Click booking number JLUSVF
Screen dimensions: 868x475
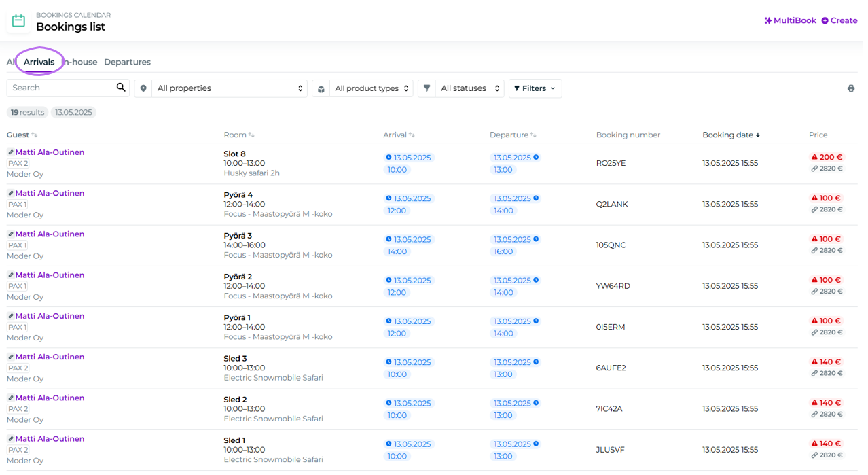click(x=611, y=450)
